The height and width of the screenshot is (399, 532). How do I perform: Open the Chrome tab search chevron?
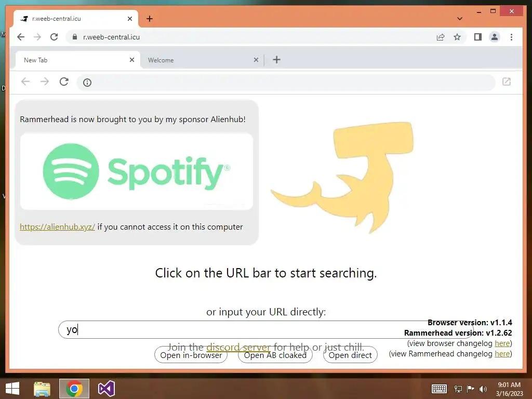pos(460,19)
